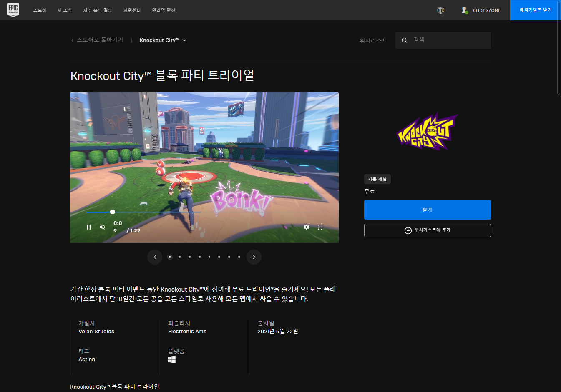Image resolution: width=561 pixels, height=392 pixels.
Task: Pause the trailer video
Action: [89, 227]
